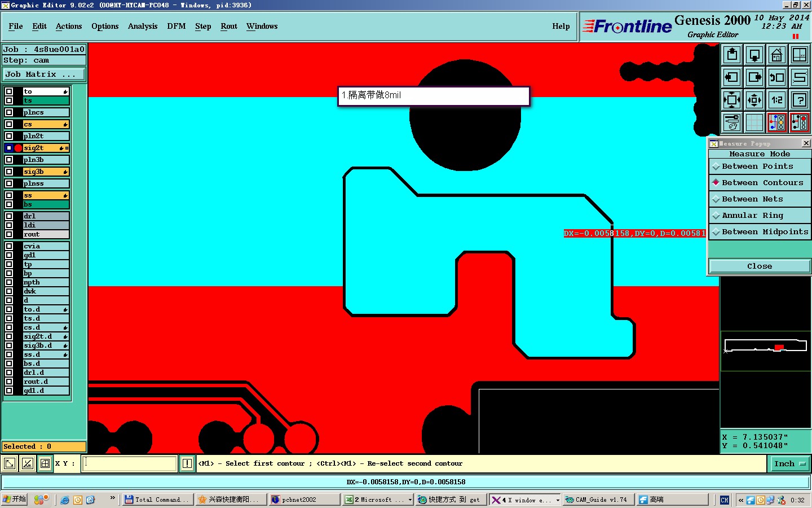Expand the Microsoft taskbar group arrow
This screenshot has height=508, width=812.
tap(411, 500)
